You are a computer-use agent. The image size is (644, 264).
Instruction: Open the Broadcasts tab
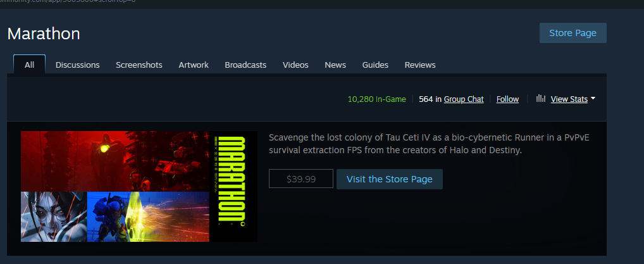coord(245,65)
